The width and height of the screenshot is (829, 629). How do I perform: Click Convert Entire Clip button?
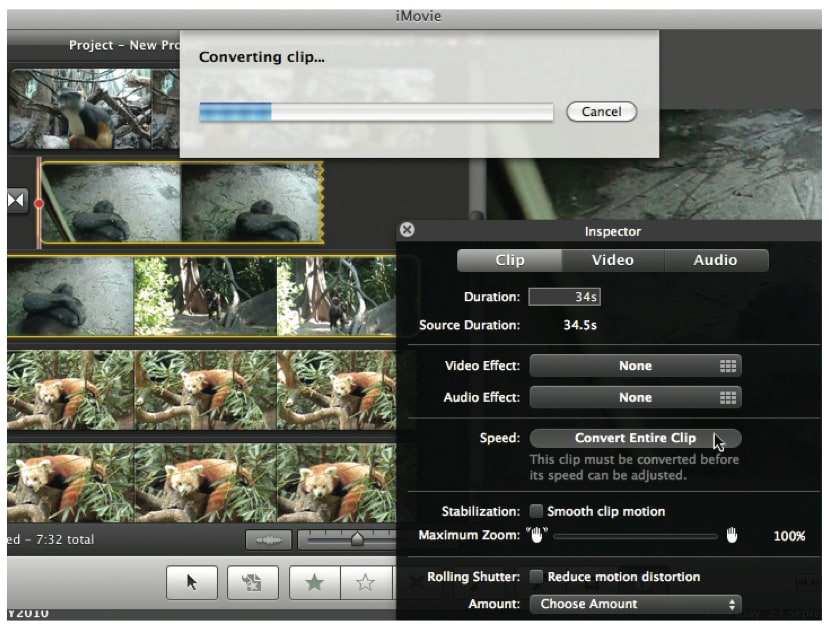click(x=635, y=438)
